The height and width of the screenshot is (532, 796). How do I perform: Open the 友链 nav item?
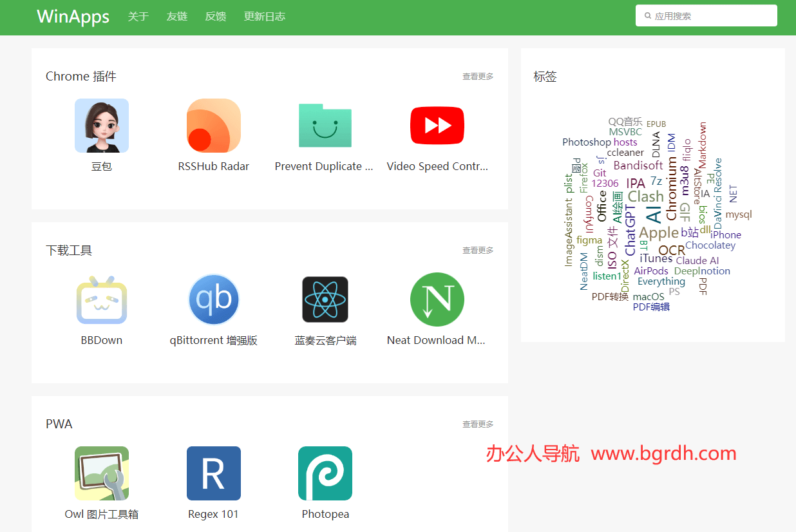click(x=176, y=16)
